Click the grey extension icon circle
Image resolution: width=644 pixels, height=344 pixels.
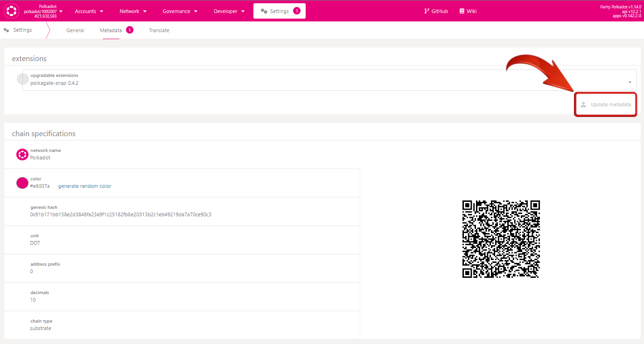click(x=23, y=79)
